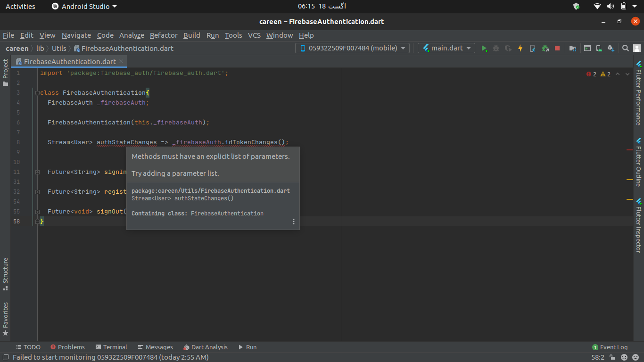Open the Refactor menu
This screenshot has width=644, height=362.
pyautogui.click(x=164, y=35)
